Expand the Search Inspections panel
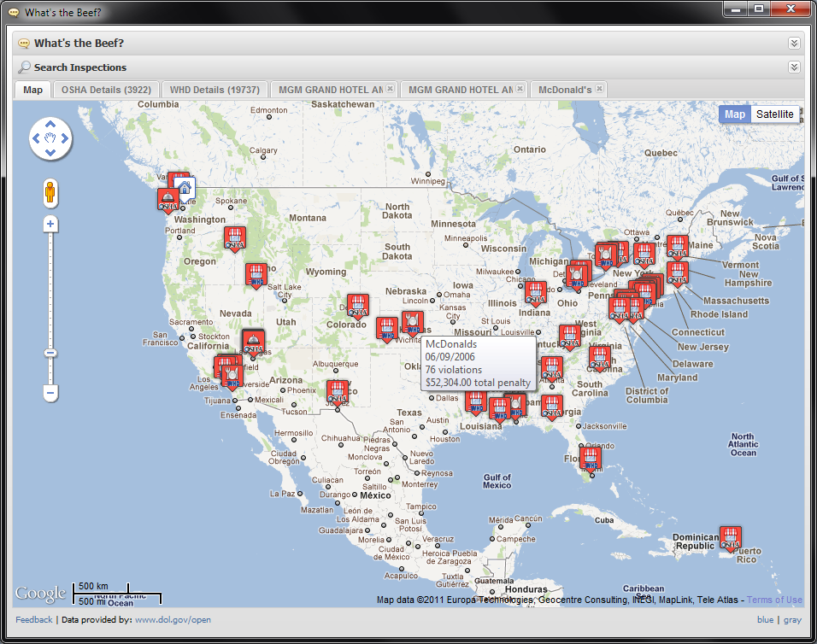817x644 pixels. click(794, 67)
